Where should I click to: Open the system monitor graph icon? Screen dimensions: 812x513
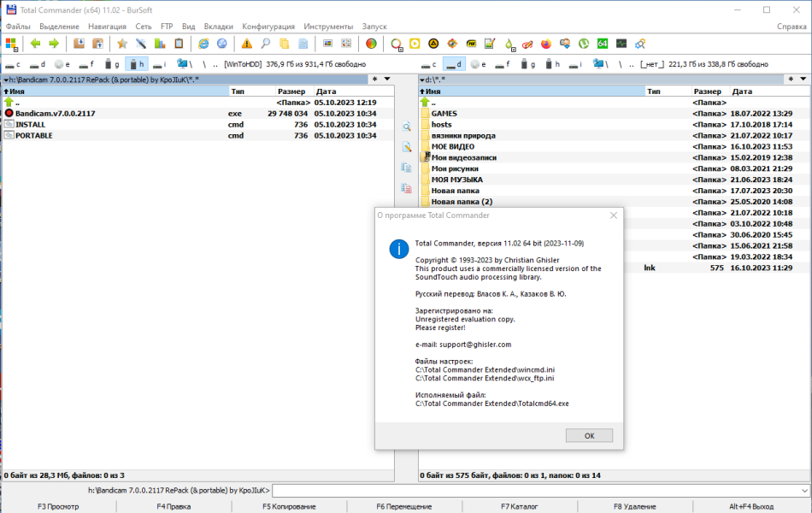tap(621, 44)
